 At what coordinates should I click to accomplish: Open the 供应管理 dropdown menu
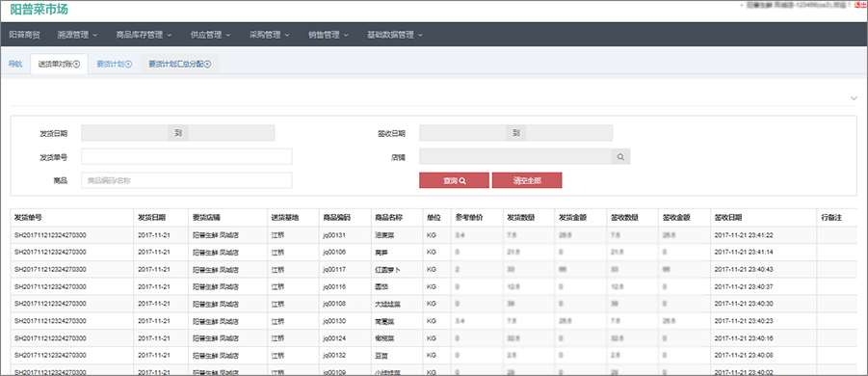210,35
